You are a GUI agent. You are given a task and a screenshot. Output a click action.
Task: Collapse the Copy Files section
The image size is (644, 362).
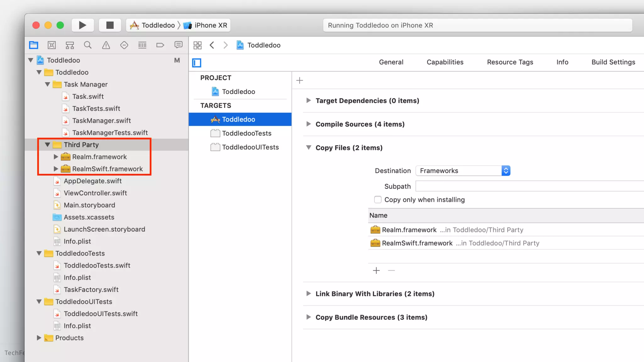pos(308,148)
